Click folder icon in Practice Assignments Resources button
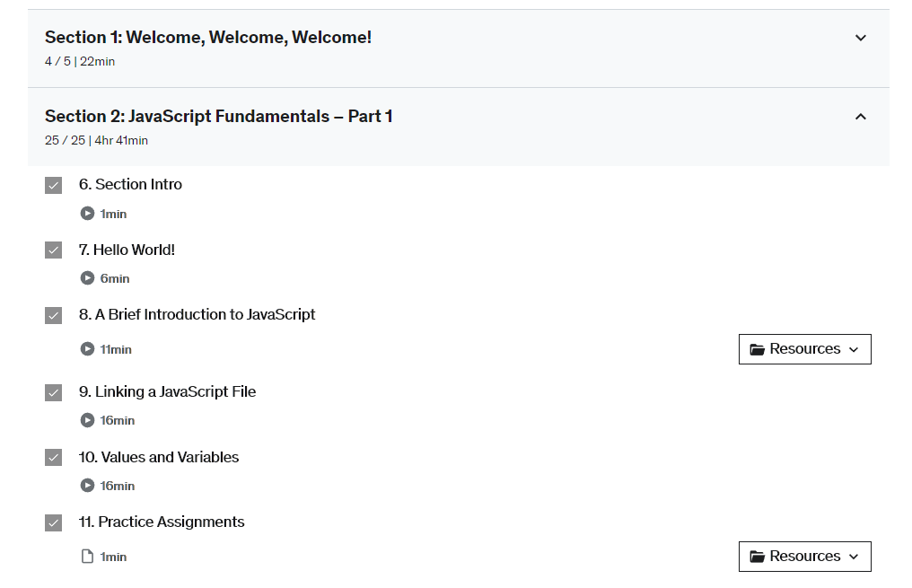Screen dimensions: 912x588 (x=757, y=557)
